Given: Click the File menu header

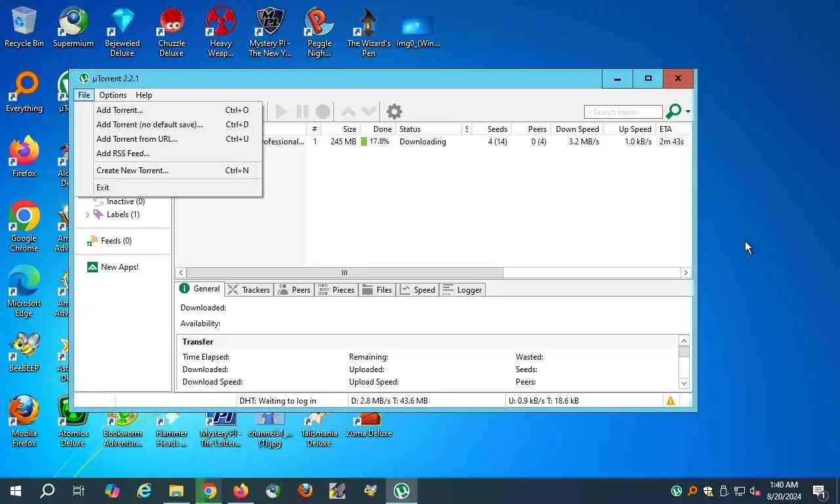Looking at the screenshot, I should pos(84,95).
